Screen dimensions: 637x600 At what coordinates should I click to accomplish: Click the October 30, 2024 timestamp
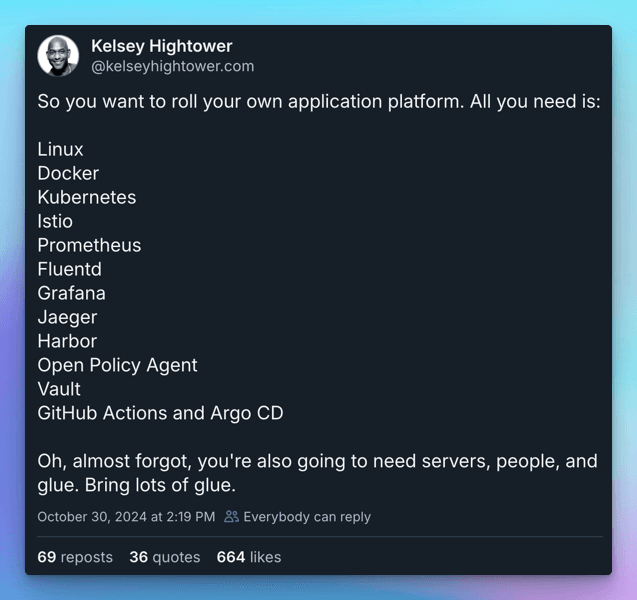point(126,517)
